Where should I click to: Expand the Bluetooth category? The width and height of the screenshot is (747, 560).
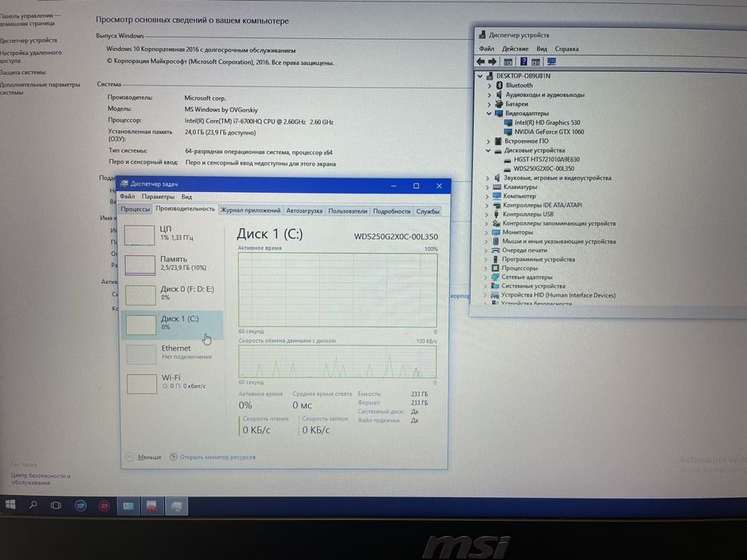click(x=489, y=86)
